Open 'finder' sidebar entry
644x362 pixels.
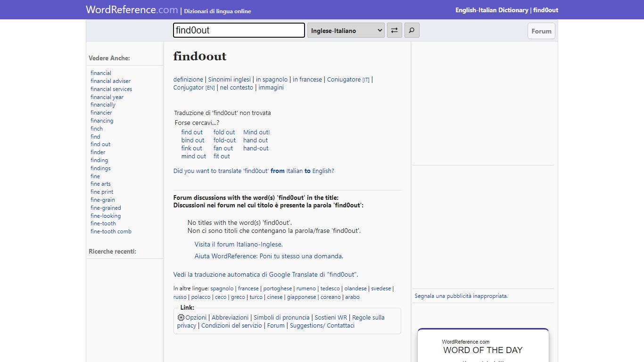click(x=98, y=152)
